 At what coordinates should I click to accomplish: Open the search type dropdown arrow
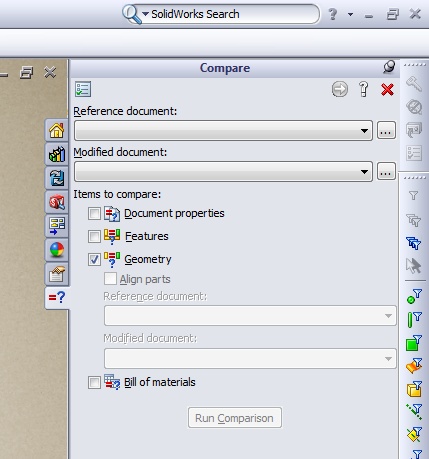[145, 14]
